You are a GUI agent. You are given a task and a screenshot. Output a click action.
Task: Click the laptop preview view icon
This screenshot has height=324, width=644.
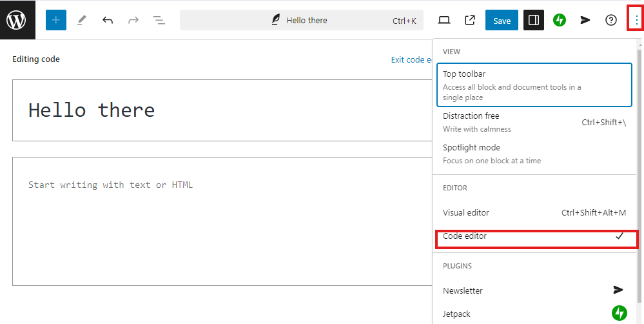pos(444,20)
